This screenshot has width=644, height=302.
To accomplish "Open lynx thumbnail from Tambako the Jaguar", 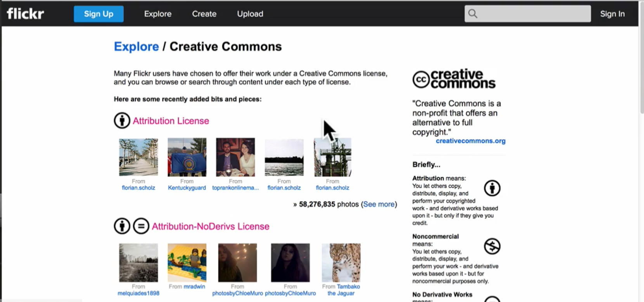I will tap(341, 262).
